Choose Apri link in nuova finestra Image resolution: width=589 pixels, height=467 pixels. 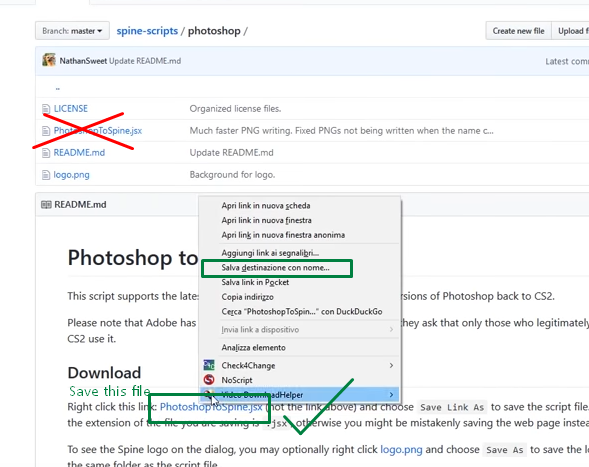(x=300, y=220)
